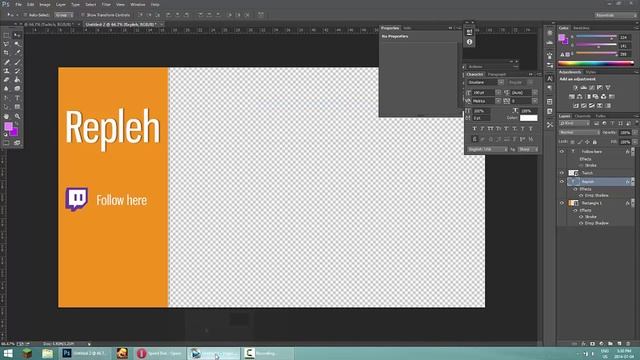Select the Follow here layer name
Viewport: 640px width, 360px height.
[x=592, y=151]
